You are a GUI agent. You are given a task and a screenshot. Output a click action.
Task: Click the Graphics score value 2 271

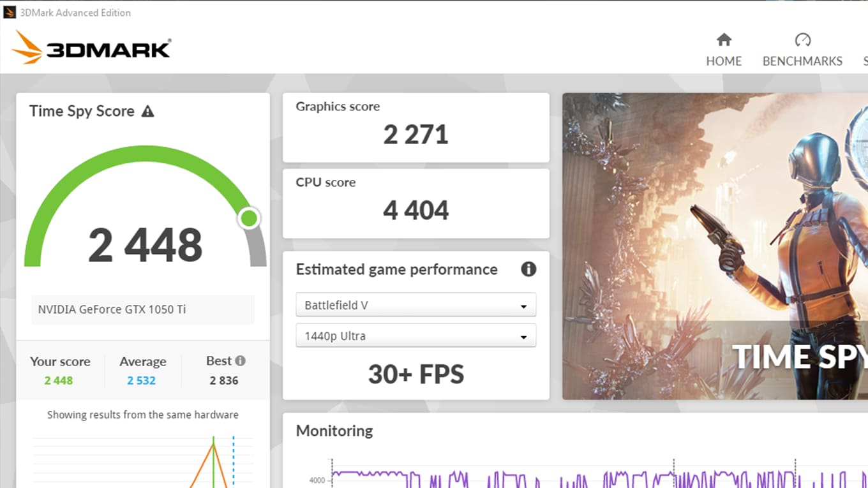(x=416, y=135)
